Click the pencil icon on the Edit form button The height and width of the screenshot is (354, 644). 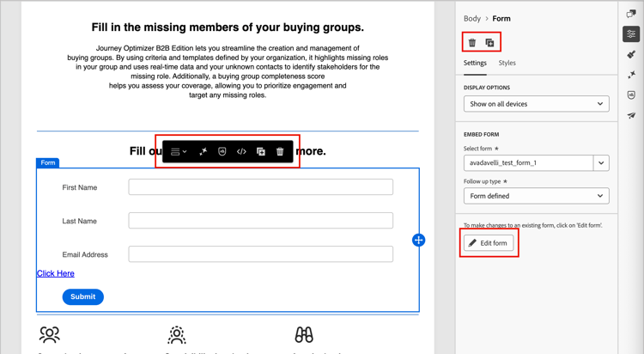pyautogui.click(x=473, y=243)
